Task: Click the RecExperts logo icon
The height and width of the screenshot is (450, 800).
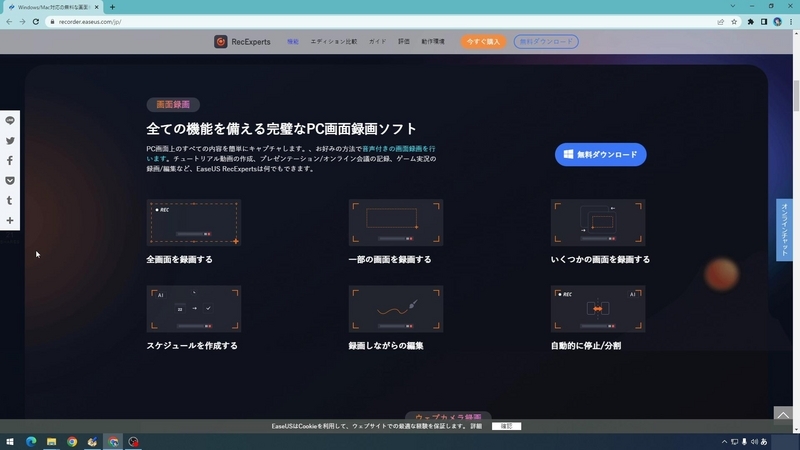Action: click(x=220, y=42)
